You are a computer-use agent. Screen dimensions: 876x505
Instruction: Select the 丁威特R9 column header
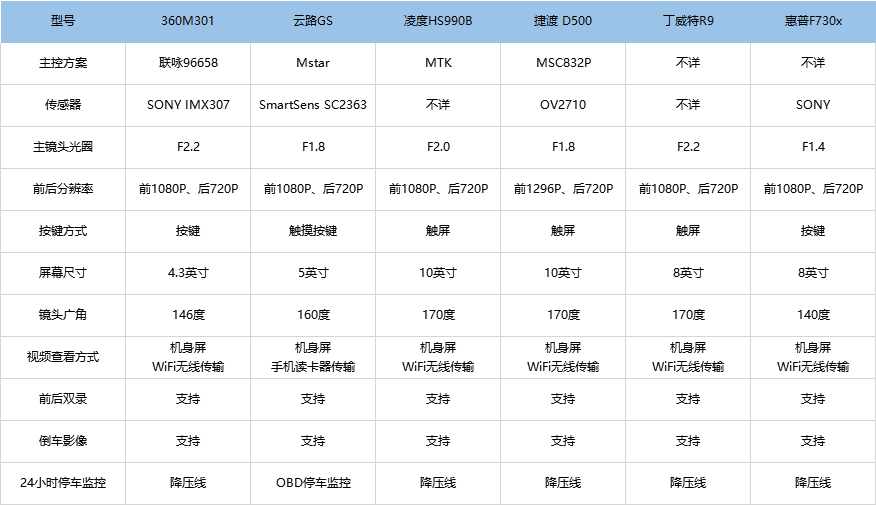[688, 21]
